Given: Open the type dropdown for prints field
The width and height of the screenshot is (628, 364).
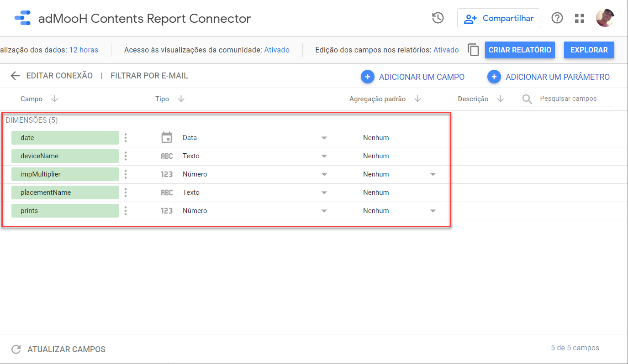Looking at the screenshot, I should (324, 211).
